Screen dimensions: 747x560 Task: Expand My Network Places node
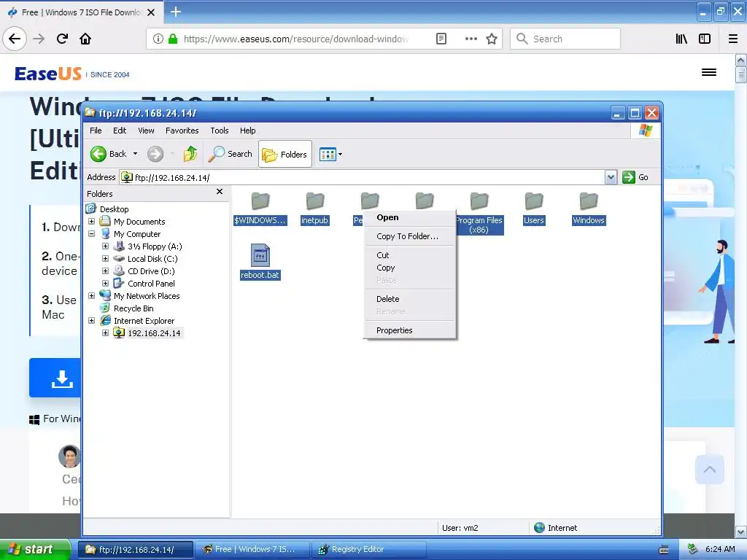click(91, 296)
